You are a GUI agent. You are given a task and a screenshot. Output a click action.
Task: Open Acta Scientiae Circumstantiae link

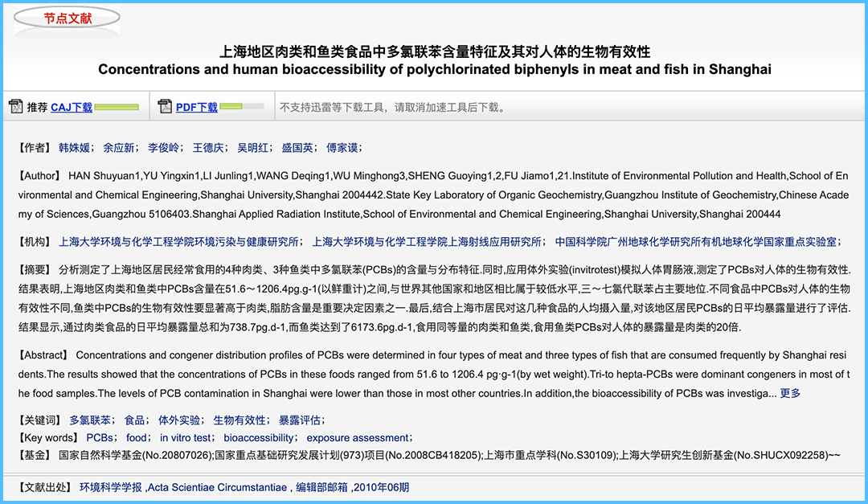pyautogui.click(x=217, y=487)
